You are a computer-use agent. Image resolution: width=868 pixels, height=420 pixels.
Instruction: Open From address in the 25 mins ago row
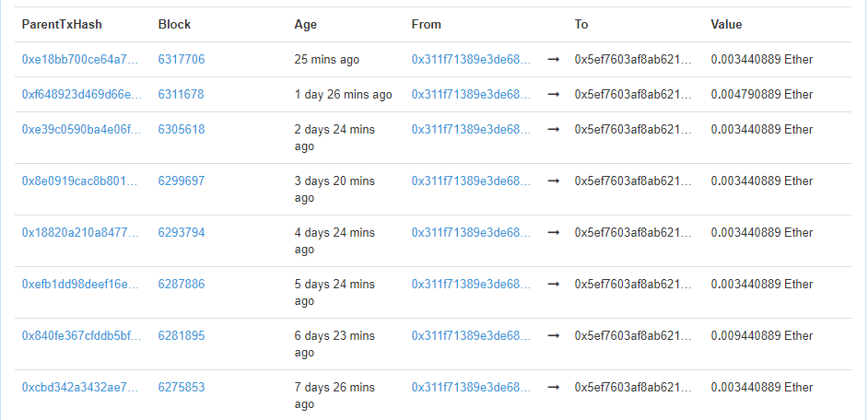pyautogui.click(x=471, y=60)
